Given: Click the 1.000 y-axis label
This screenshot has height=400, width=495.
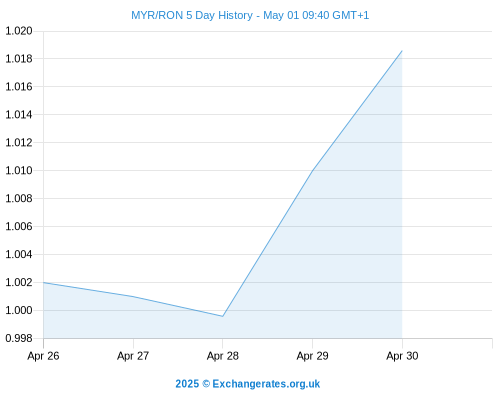Looking at the screenshot, I should (x=19, y=310).
